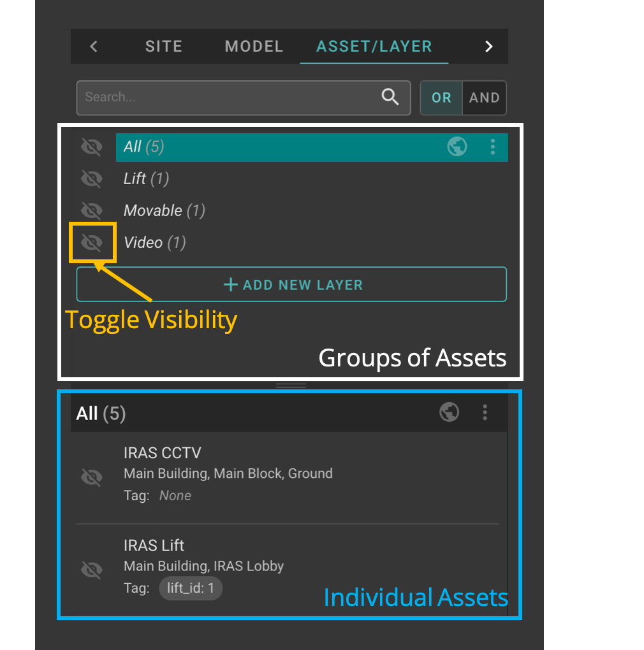Viewport: 644px width, 650px height.
Task: Select the AND filter mode
Action: 485,97
